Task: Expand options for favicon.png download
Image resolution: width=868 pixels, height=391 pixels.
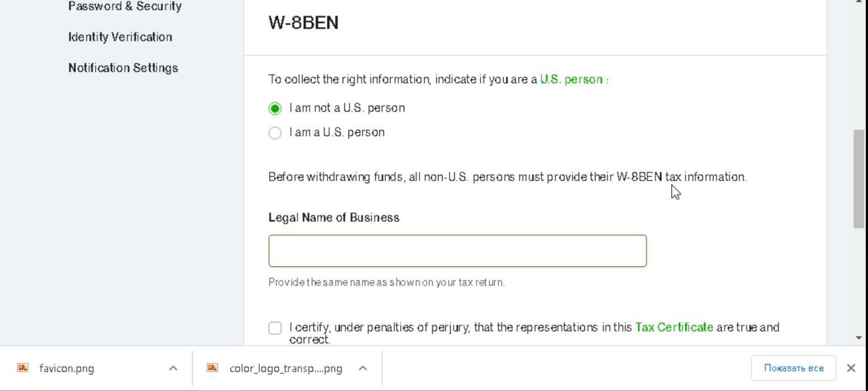Action: click(173, 368)
